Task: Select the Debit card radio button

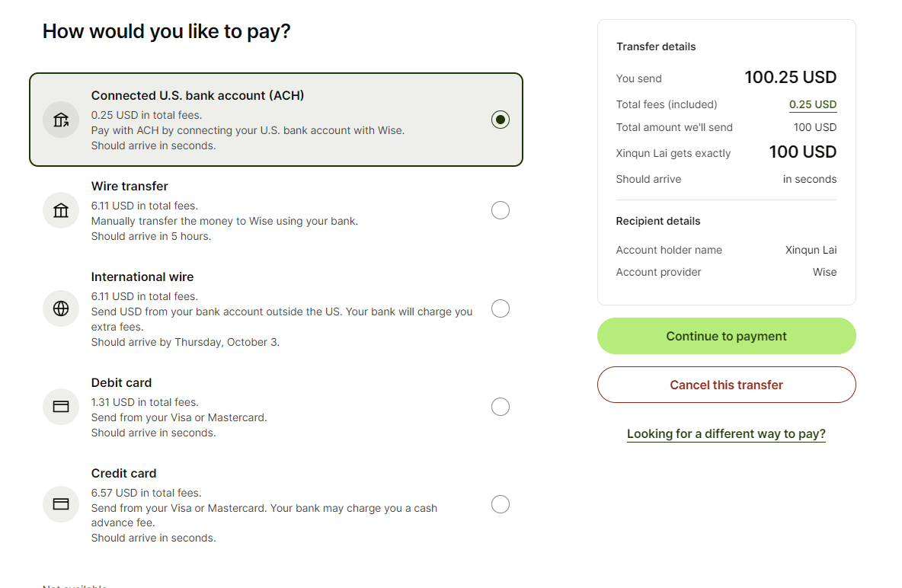Action: 501,407
